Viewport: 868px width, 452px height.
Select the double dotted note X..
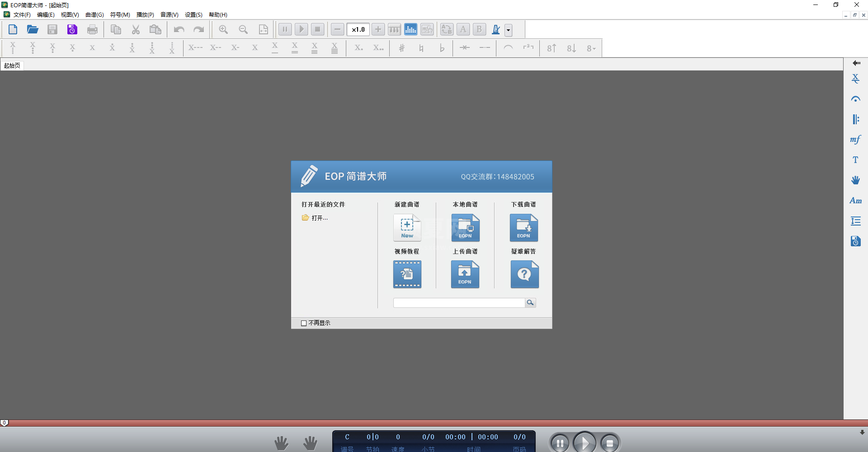378,47
